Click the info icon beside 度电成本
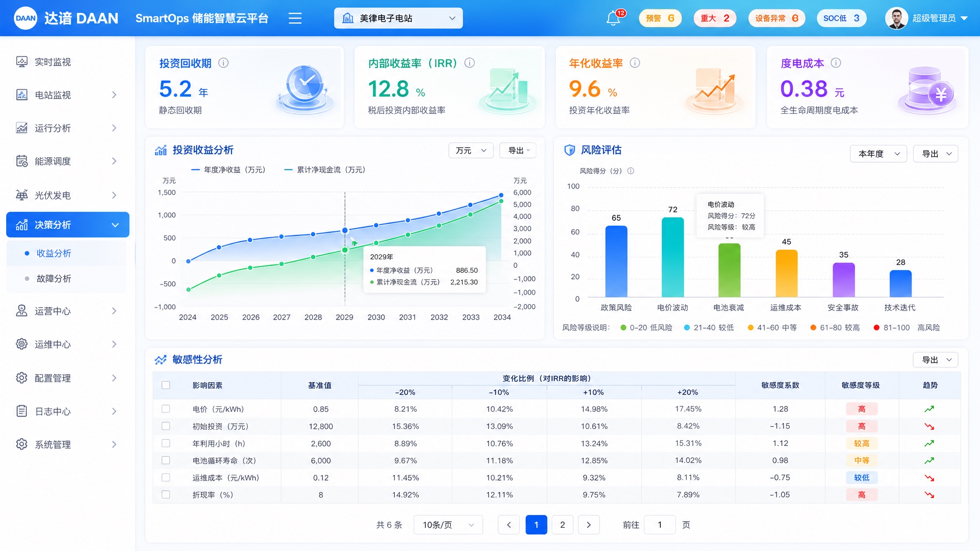980x551 pixels. click(x=836, y=63)
